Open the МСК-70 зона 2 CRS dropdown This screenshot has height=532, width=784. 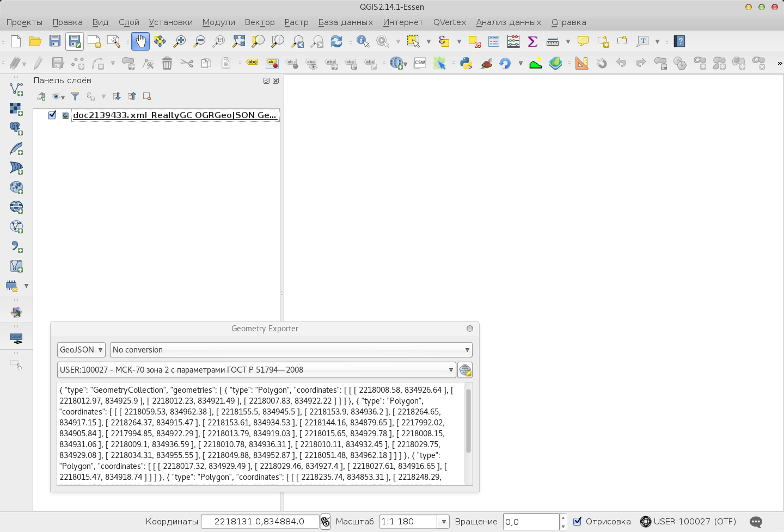click(x=256, y=370)
